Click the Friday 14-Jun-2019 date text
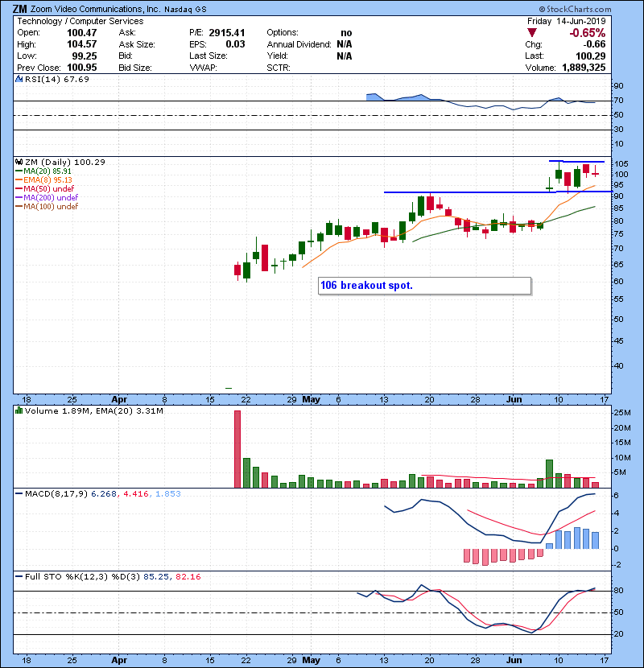The height and width of the screenshot is (668, 644). pos(566,21)
